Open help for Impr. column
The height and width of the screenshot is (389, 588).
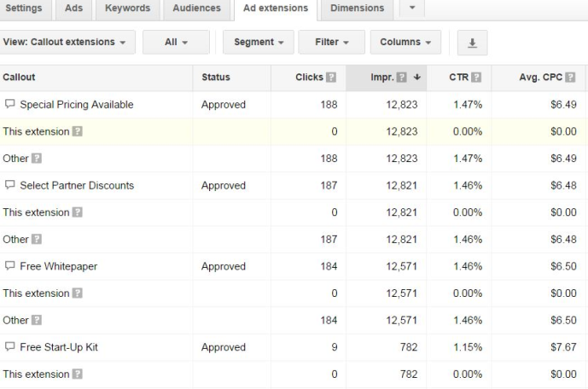[402, 77]
